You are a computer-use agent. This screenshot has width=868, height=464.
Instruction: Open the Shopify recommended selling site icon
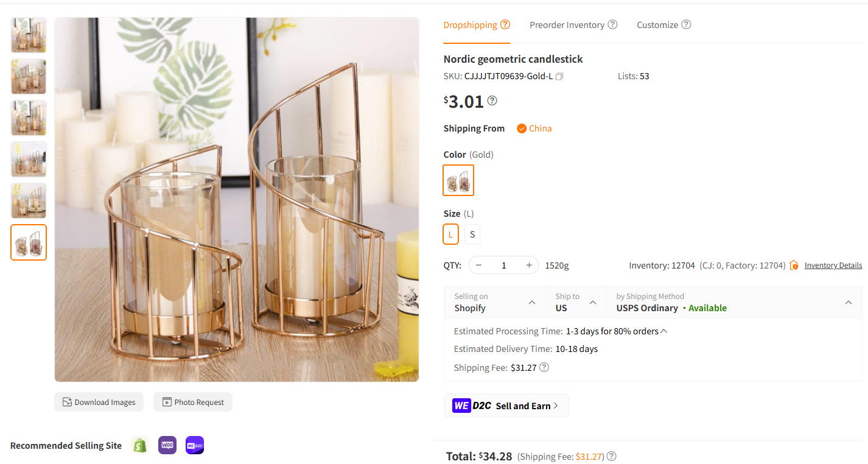pos(139,445)
